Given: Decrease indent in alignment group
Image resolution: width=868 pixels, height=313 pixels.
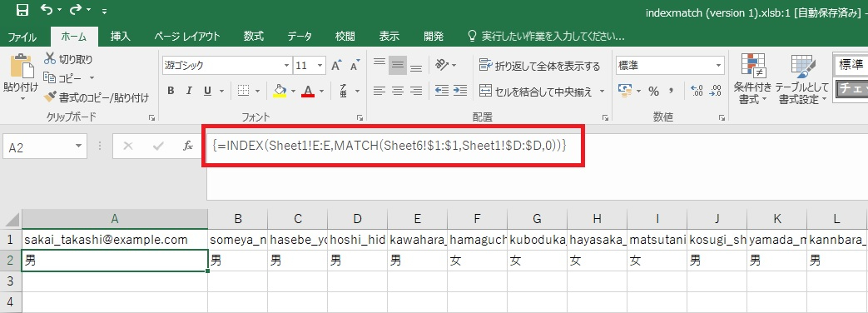Looking at the screenshot, I should point(442,90).
